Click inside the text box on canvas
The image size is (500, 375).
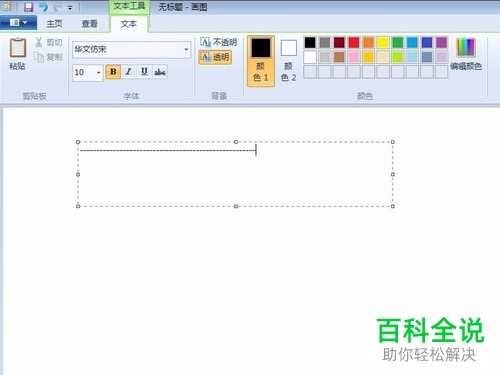coord(235,174)
